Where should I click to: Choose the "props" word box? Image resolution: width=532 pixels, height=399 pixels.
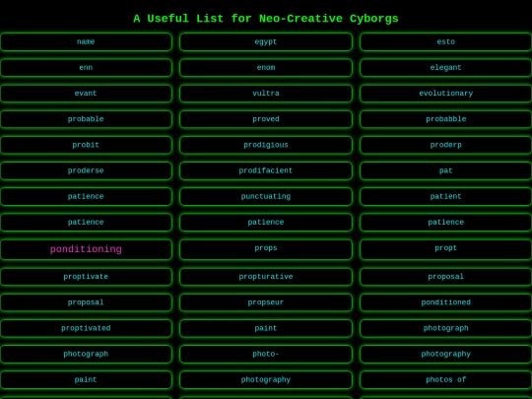tap(266, 249)
